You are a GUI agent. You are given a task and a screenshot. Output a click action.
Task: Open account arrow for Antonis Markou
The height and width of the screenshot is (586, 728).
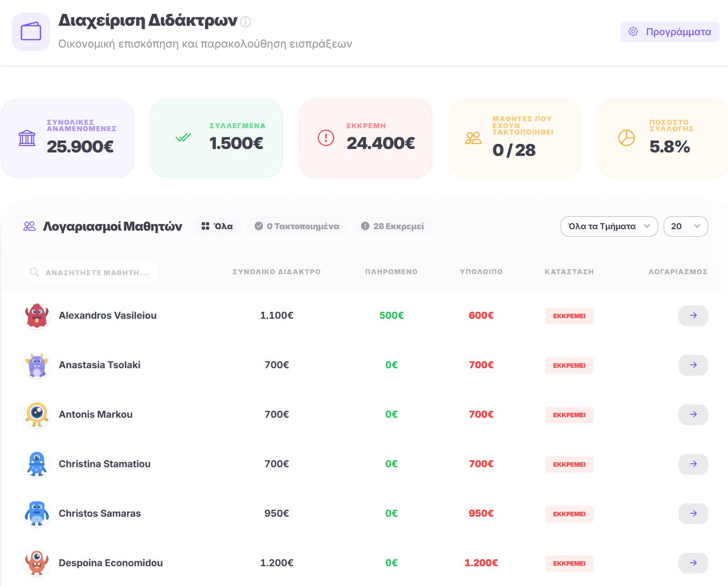(x=693, y=414)
